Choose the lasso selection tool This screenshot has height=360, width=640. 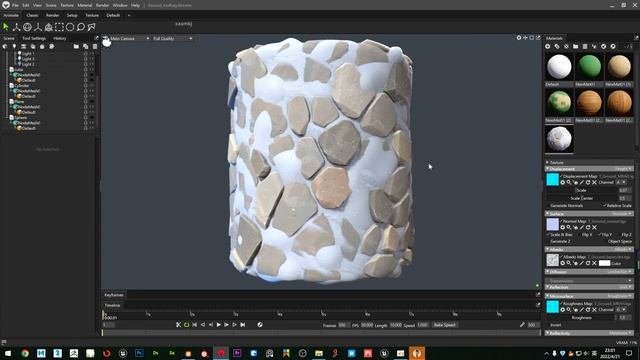(x=81, y=27)
